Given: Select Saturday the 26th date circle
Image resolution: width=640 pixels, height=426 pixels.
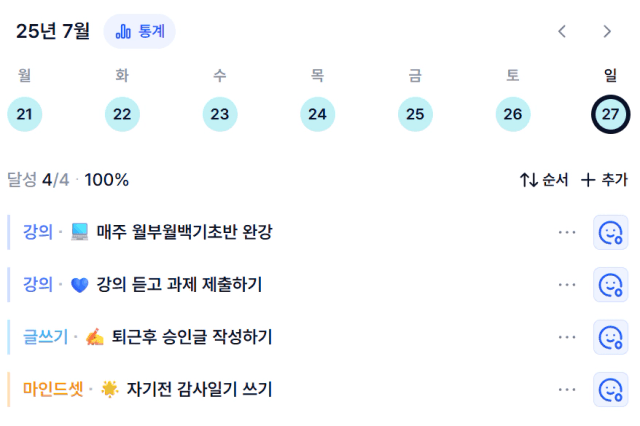Looking at the screenshot, I should [x=513, y=114].
